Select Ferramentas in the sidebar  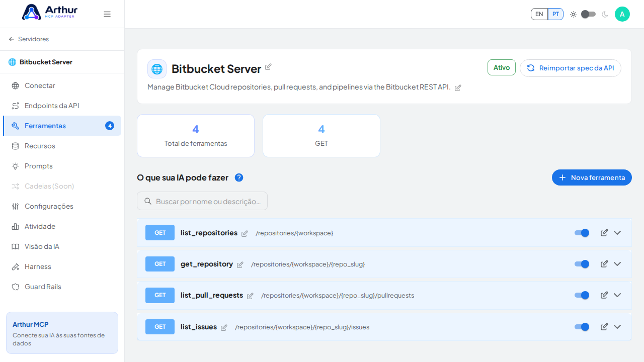62,126
